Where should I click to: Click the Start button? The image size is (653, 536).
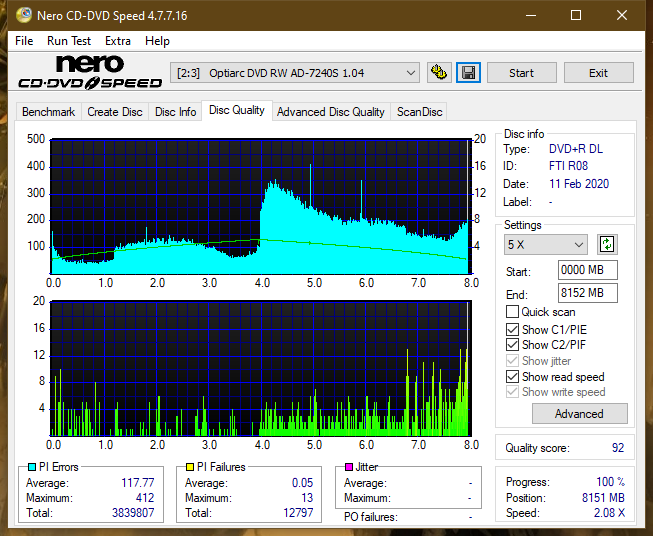(x=521, y=73)
